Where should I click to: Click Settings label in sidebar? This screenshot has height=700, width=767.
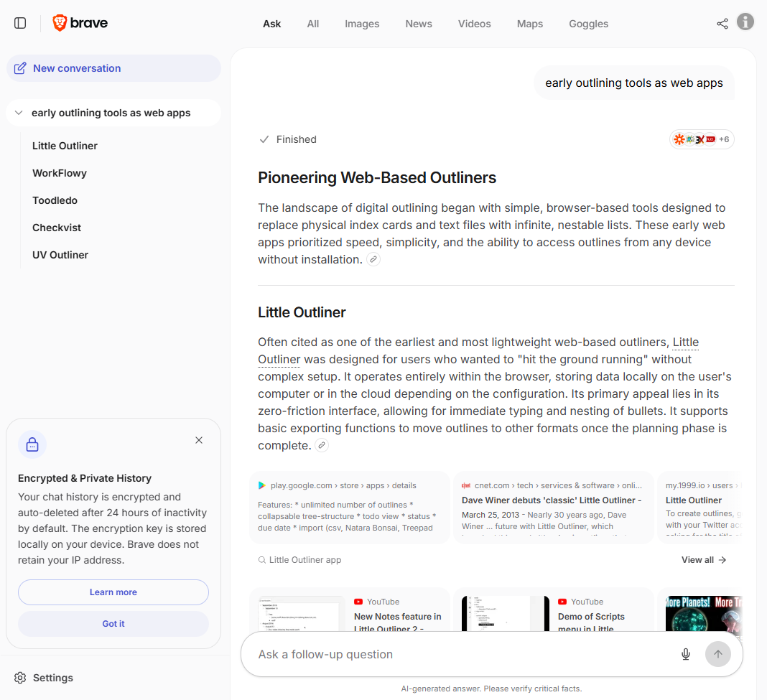coord(53,678)
